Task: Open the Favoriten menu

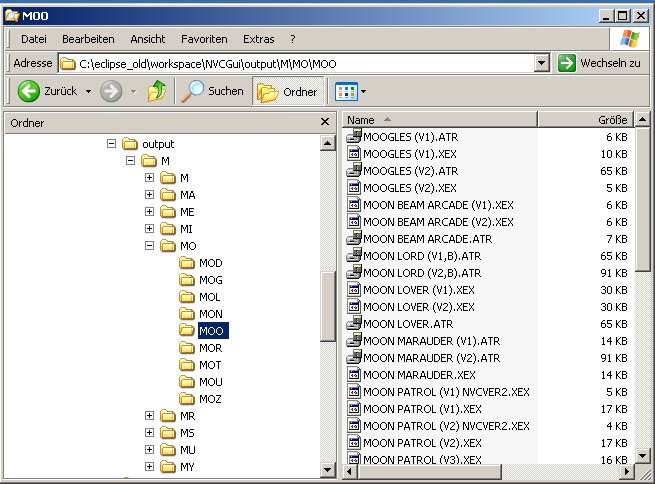Action: pyautogui.click(x=204, y=39)
